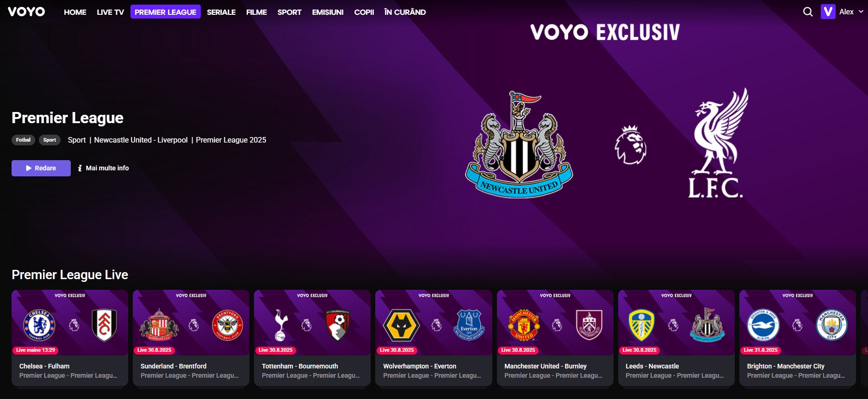
Task: Open the Seriale menu item
Action: (x=221, y=12)
